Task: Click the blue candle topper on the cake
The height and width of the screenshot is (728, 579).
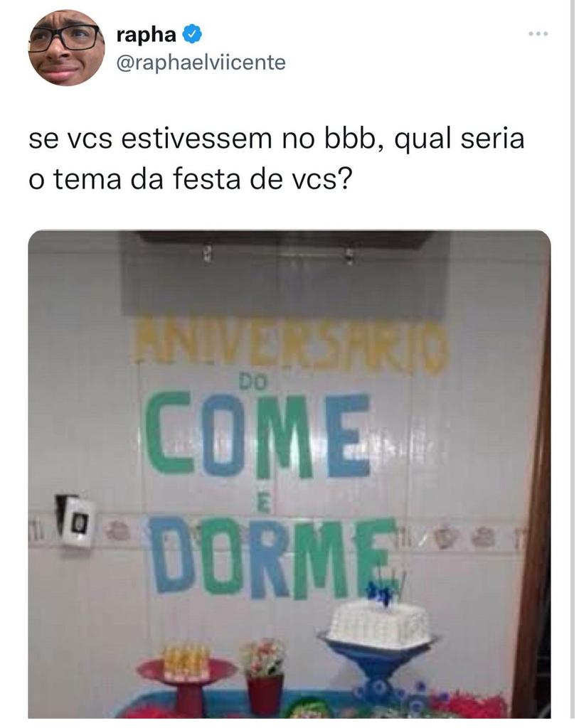Action: 381,591
